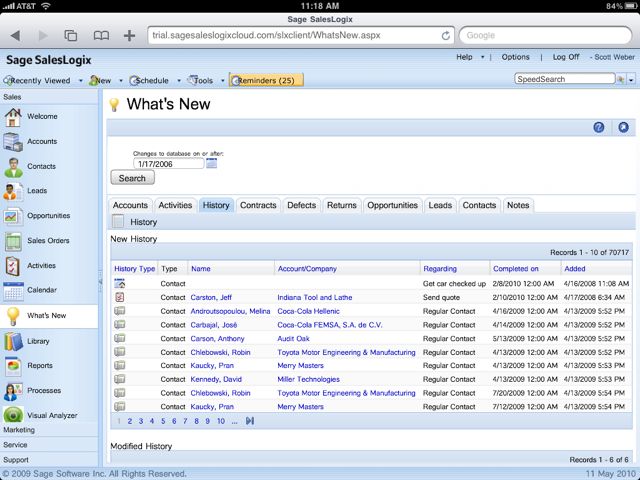Image resolution: width=640 pixels, height=480 pixels.
Task: Click the Welcome house icon in sidebar
Action: point(13,117)
